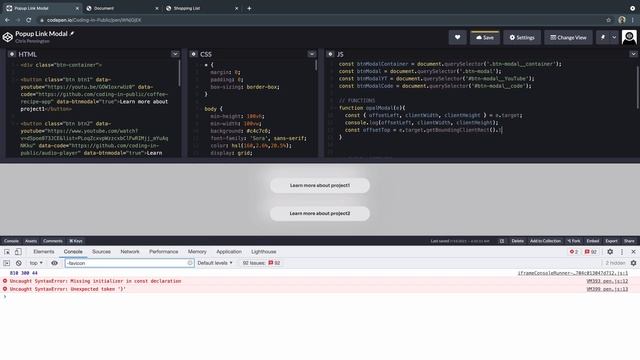Save the pen
The width and height of the screenshot is (640, 360).
[484, 38]
